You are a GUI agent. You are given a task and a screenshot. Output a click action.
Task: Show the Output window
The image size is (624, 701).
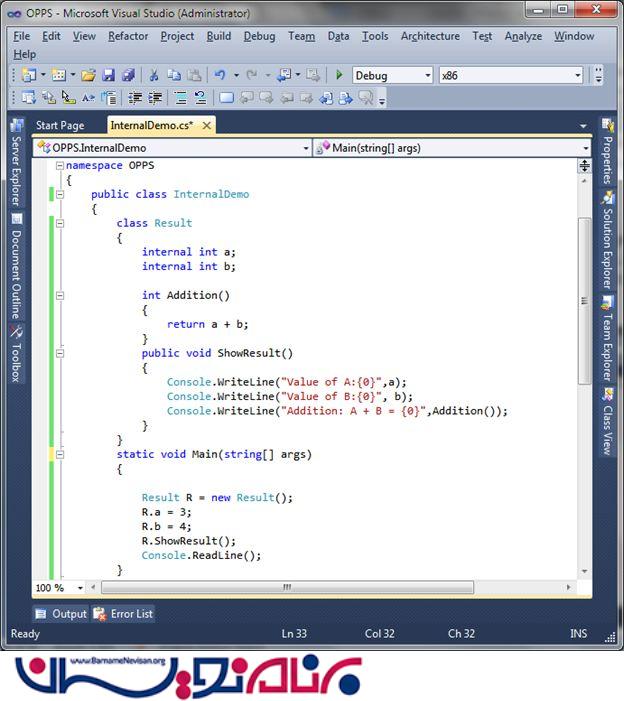[62, 614]
